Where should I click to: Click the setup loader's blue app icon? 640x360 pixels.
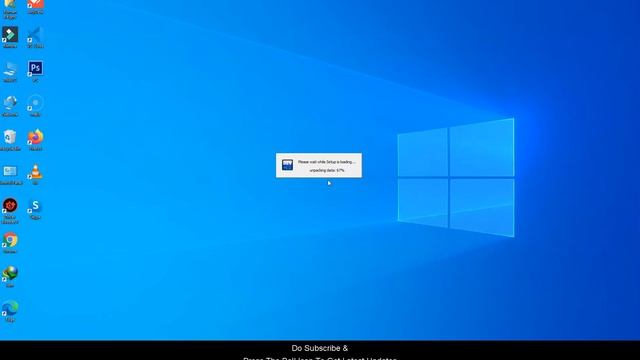click(287, 165)
